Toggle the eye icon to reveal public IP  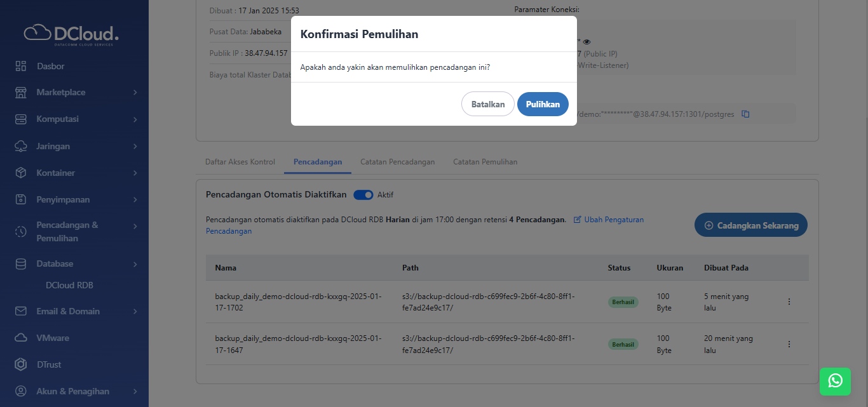(x=586, y=41)
